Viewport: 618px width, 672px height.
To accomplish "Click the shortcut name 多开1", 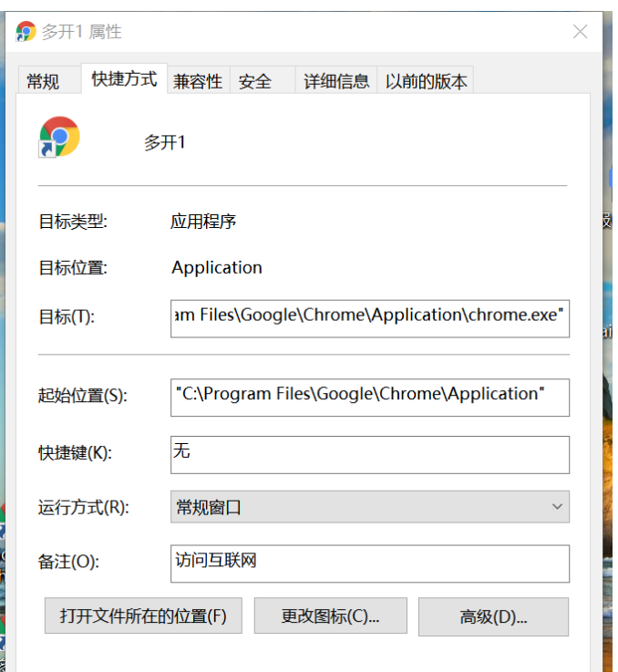I will pos(165,142).
